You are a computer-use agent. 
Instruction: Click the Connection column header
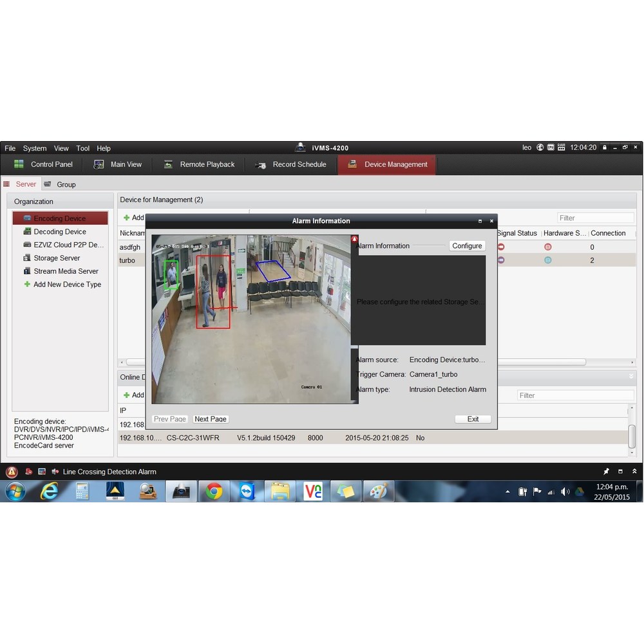click(x=608, y=233)
